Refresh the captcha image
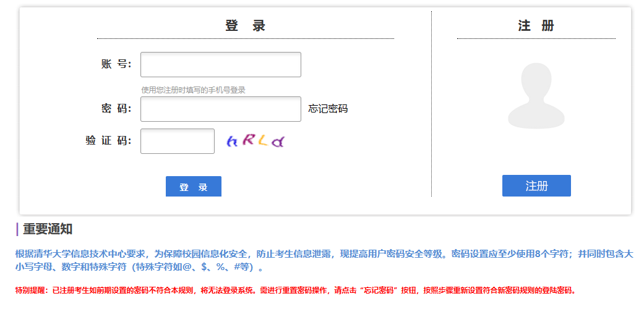Viewport: 644px width, 309px height. (x=255, y=141)
